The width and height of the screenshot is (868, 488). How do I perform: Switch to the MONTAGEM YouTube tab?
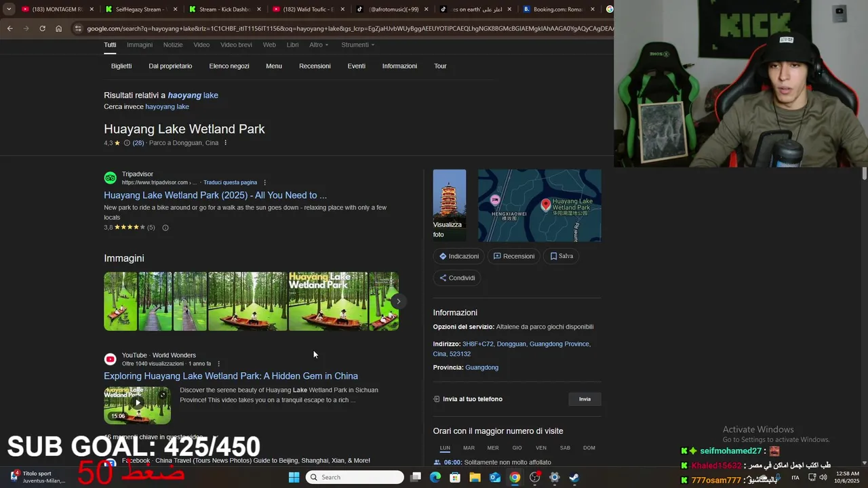tap(57, 9)
